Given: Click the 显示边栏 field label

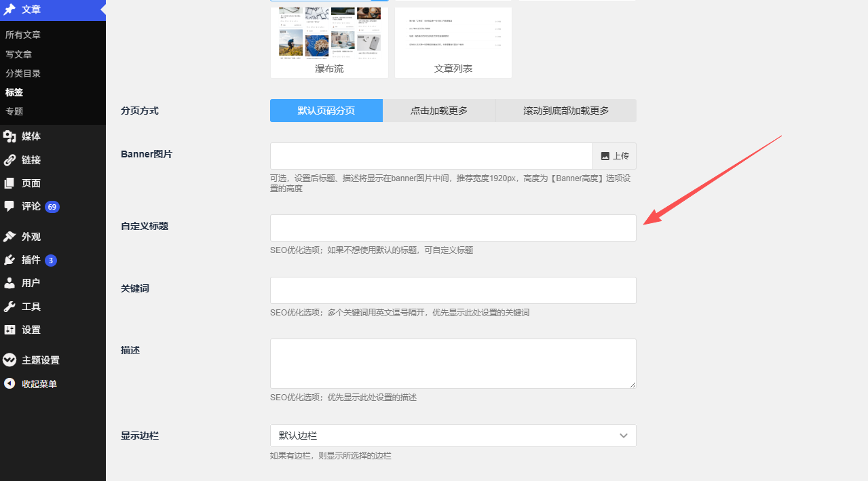Looking at the screenshot, I should click(140, 436).
